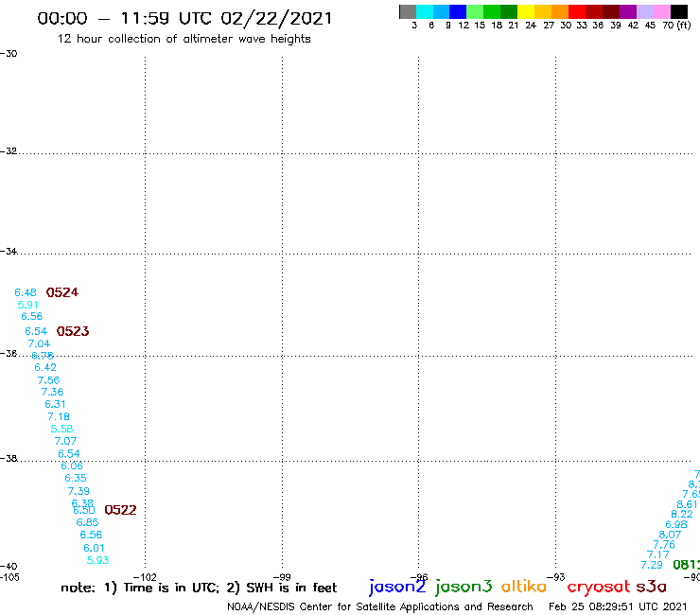Click the -99 longitude axis label
This screenshot has height=615, width=700.
tap(282, 577)
